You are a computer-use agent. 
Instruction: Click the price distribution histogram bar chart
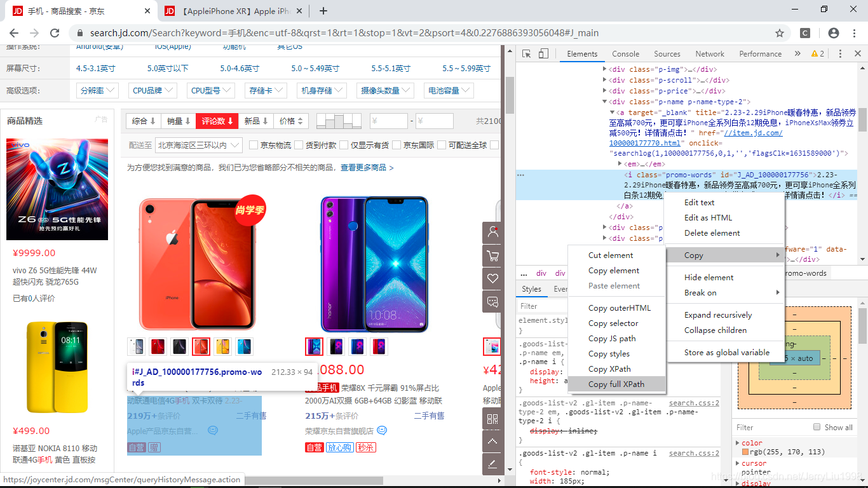click(x=339, y=121)
